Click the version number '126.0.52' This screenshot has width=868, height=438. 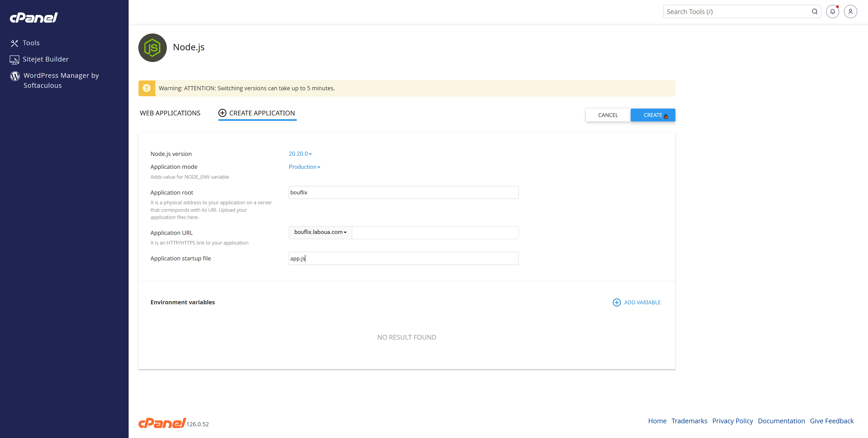pyautogui.click(x=198, y=424)
